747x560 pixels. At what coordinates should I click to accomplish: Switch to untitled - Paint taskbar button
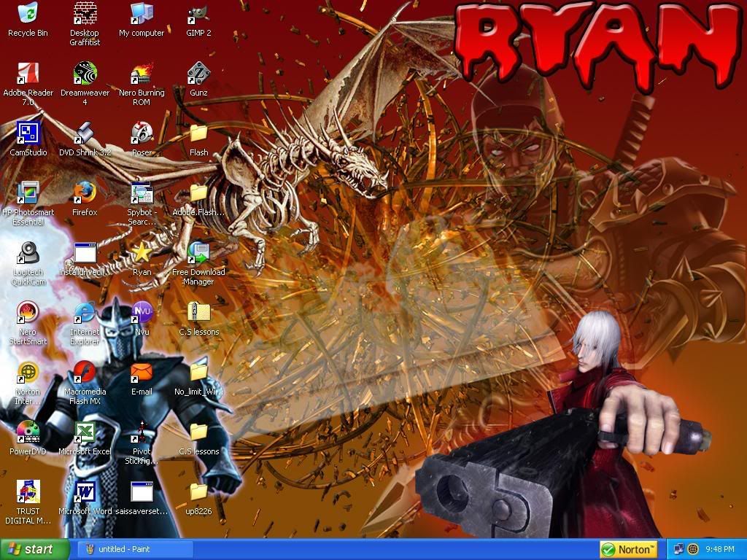point(134,549)
